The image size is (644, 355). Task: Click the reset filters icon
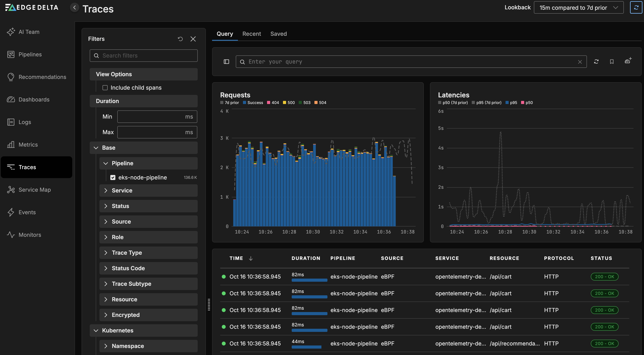[x=180, y=39]
